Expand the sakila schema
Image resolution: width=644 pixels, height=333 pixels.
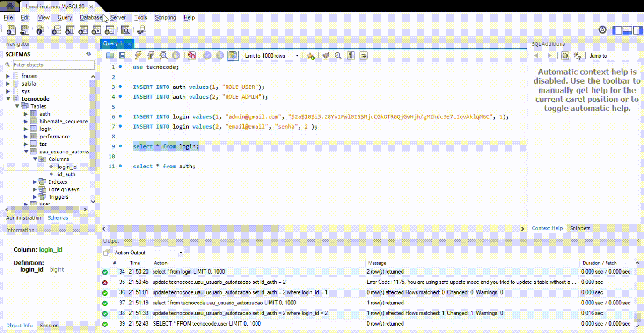(8, 84)
